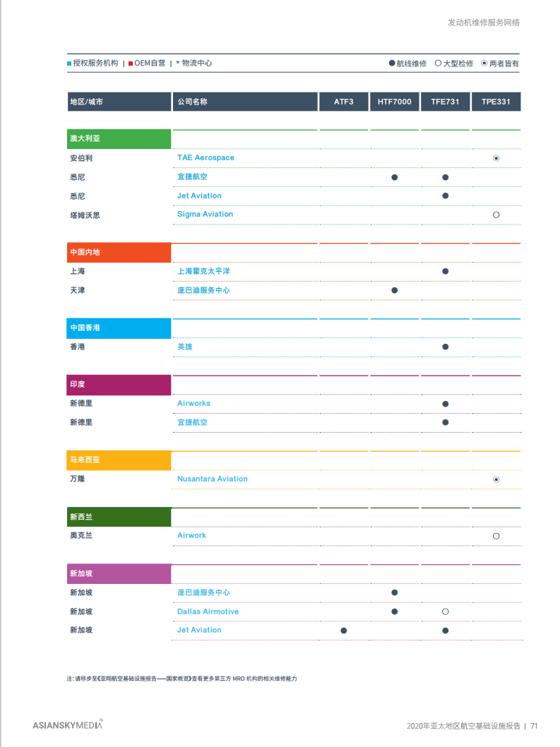Click the green 澳大利亚 region header
This screenshot has width=560, height=747.
pos(119,138)
